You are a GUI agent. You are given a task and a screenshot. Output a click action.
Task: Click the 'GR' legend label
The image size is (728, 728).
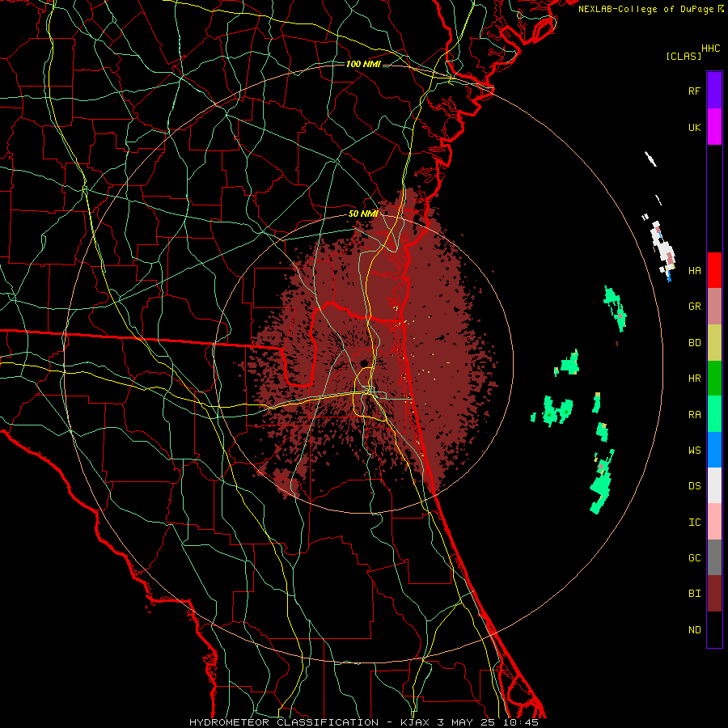pos(694,307)
